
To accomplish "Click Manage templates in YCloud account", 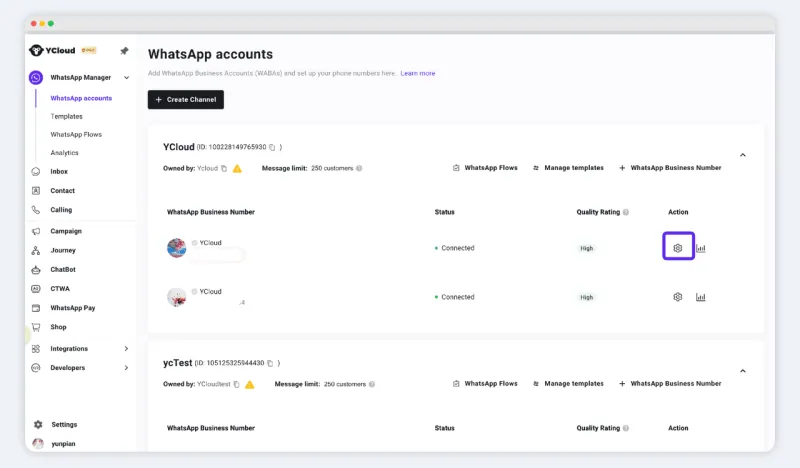I will (x=568, y=168).
